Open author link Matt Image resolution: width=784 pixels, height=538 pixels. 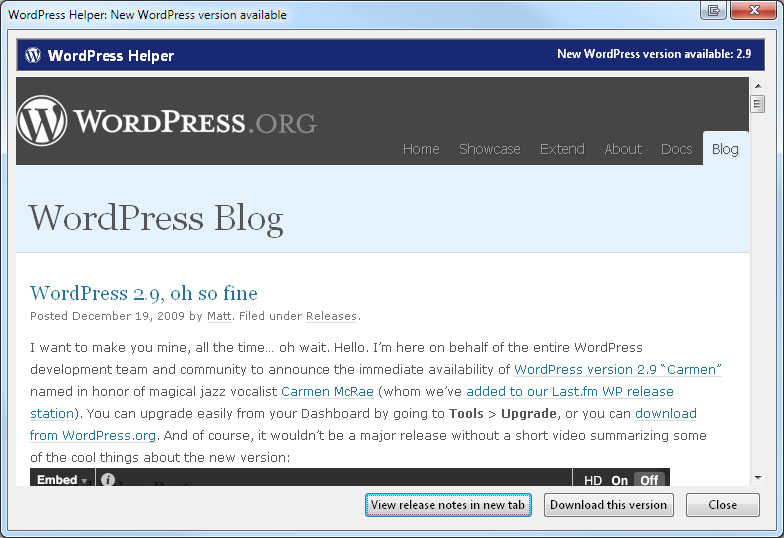[x=218, y=316]
